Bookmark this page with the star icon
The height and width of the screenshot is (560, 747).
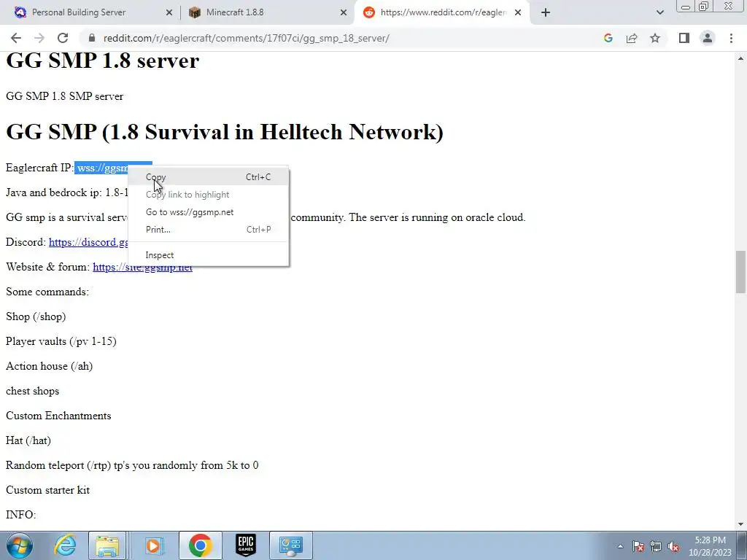[655, 38]
